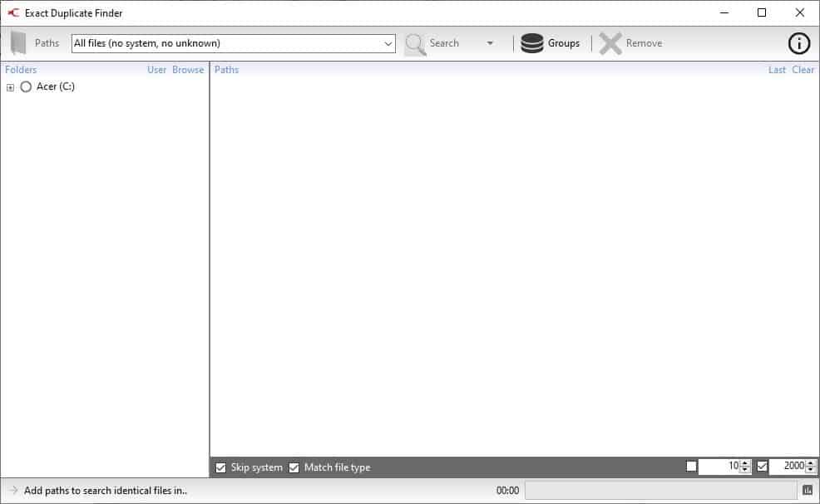Click the Remove toolbar label
Image resolution: width=820 pixels, height=504 pixels.
[x=644, y=43]
